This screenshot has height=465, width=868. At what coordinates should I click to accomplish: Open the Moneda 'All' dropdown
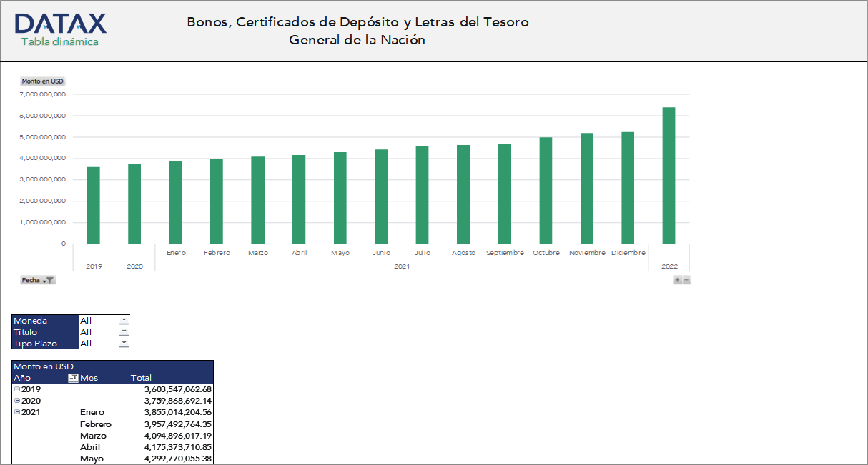pyautogui.click(x=123, y=320)
